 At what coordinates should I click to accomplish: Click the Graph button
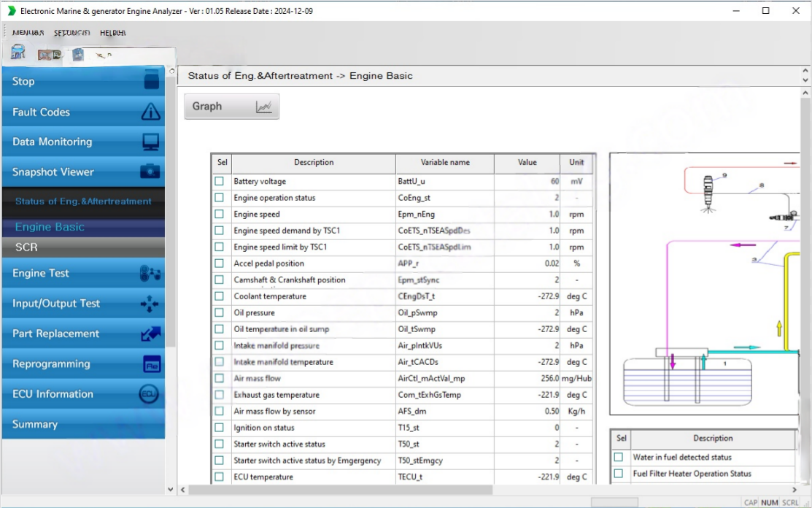coord(231,107)
